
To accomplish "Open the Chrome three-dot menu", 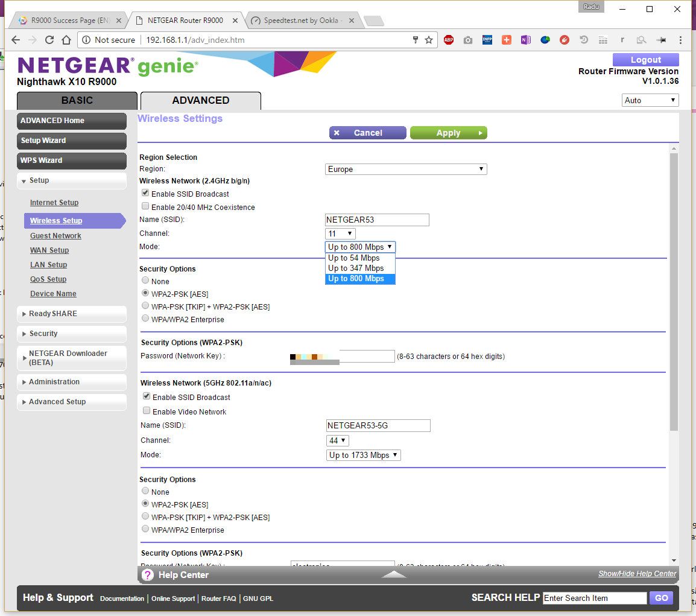I will [x=680, y=40].
